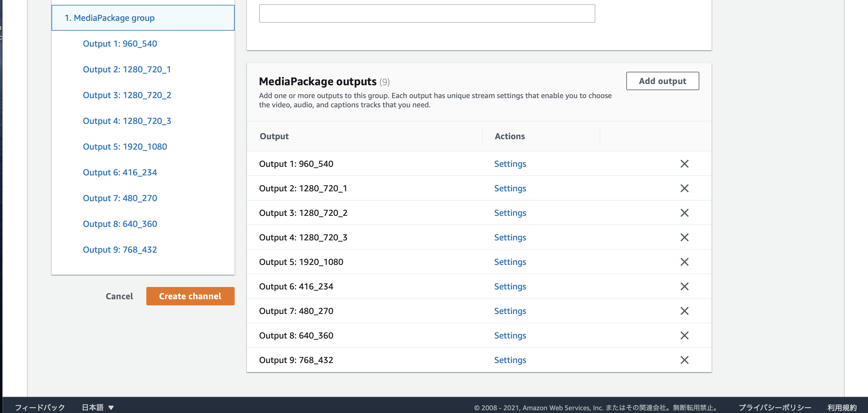Open the フィードバック feedback link
Image resolution: width=868 pixels, height=413 pixels.
tap(40, 407)
